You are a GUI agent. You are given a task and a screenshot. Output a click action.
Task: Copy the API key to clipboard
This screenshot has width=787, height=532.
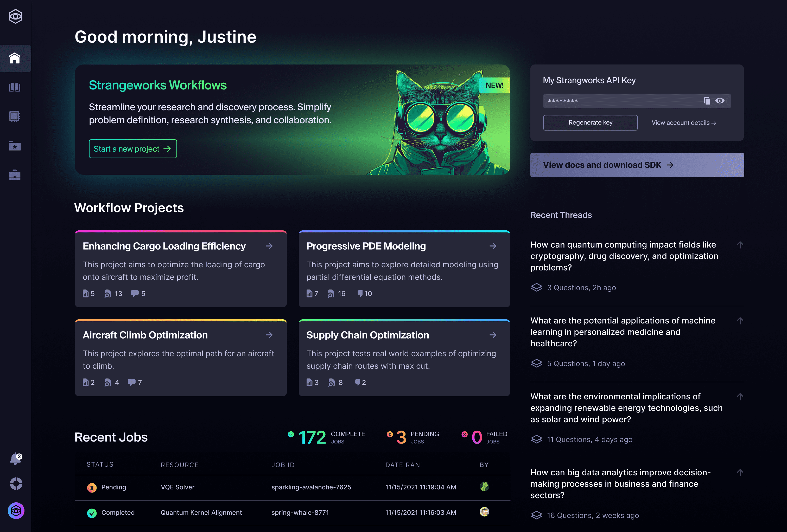click(x=707, y=101)
